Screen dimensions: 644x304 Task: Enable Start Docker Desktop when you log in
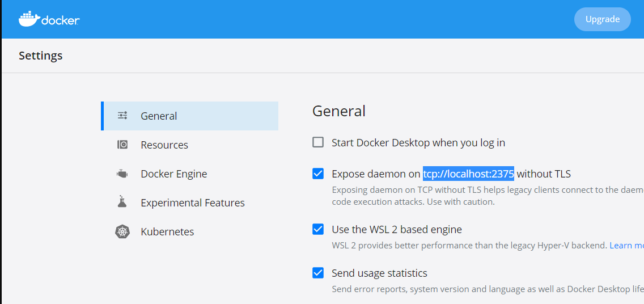point(318,142)
